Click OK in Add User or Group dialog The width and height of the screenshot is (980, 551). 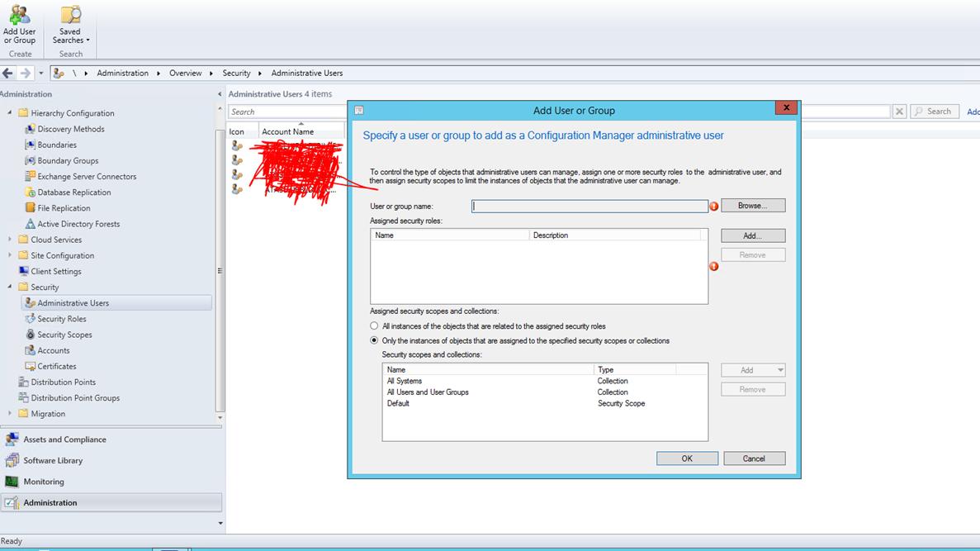(687, 458)
